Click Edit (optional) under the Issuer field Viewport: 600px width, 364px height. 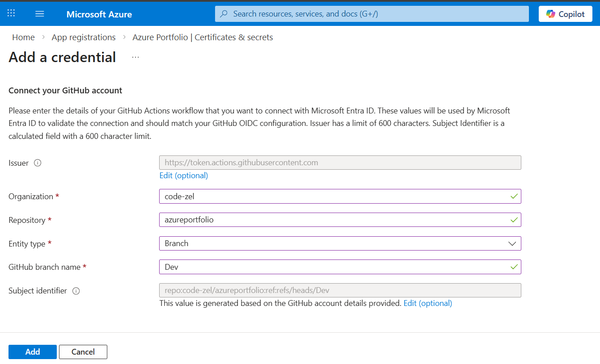click(x=183, y=176)
